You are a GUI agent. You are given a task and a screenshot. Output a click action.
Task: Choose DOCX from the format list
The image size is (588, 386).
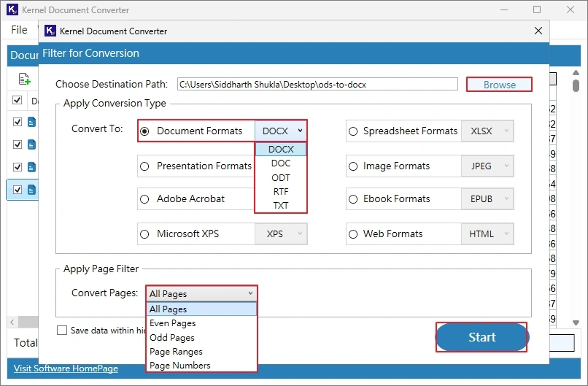pyautogui.click(x=281, y=150)
